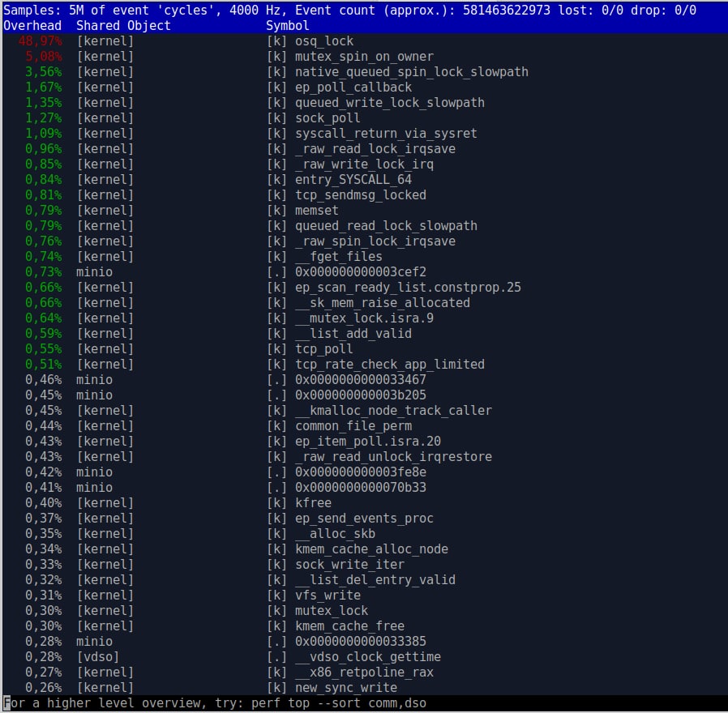
Task: Click __vdso_clock_gettime symbol
Action: coord(368,657)
